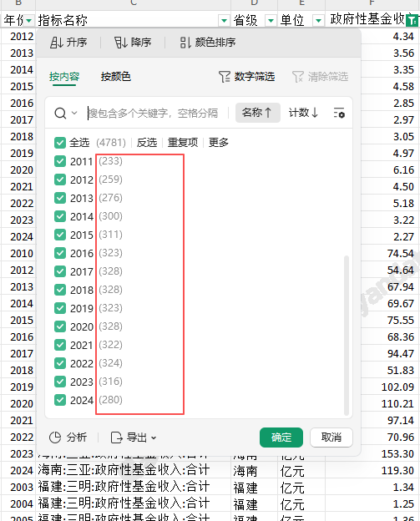Click the 清除筛选 clear filter icon
The width and height of the screenshot is (420, 521).
point(298,77)
